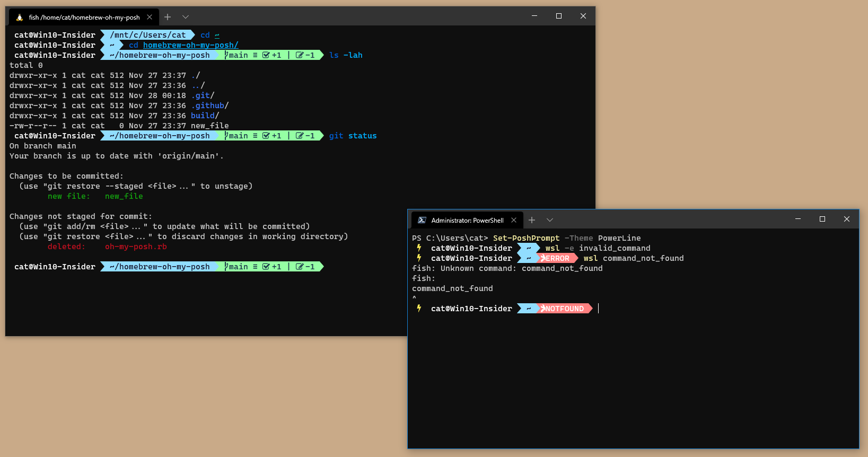868x457 pixels.
Task: Click the 'Changes not staged for commit:' line
Action: pyautogui.click(x=81, y=216)
